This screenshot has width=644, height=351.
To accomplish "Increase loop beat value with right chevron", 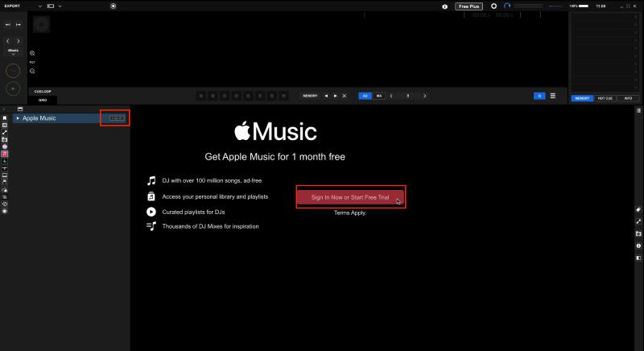I will [x=425, y=96].
